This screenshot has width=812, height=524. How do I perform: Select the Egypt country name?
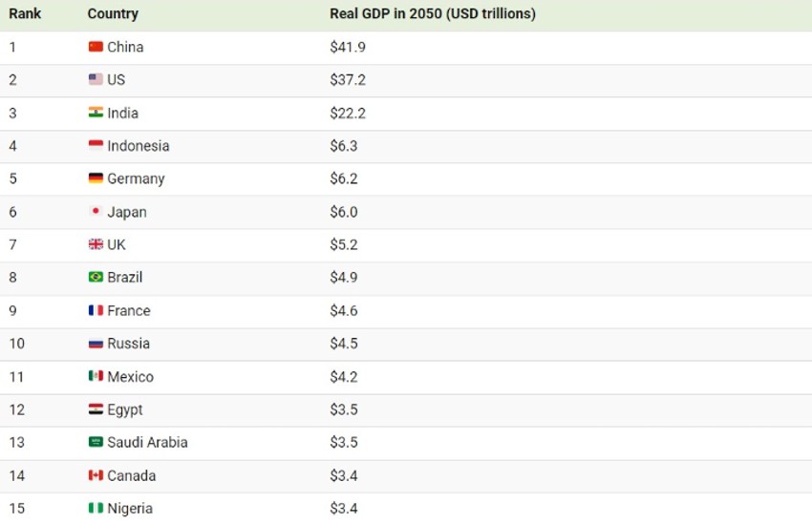(125, 409)
